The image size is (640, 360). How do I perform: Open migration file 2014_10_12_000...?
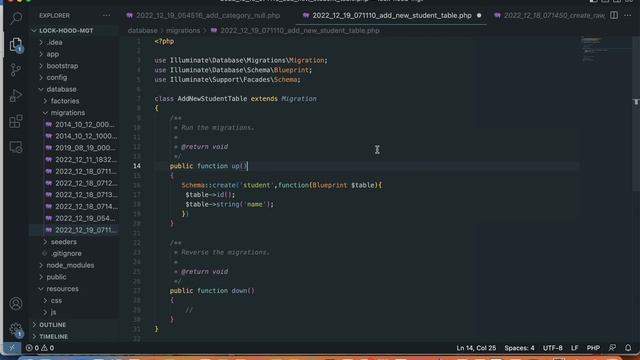point(85,124)
